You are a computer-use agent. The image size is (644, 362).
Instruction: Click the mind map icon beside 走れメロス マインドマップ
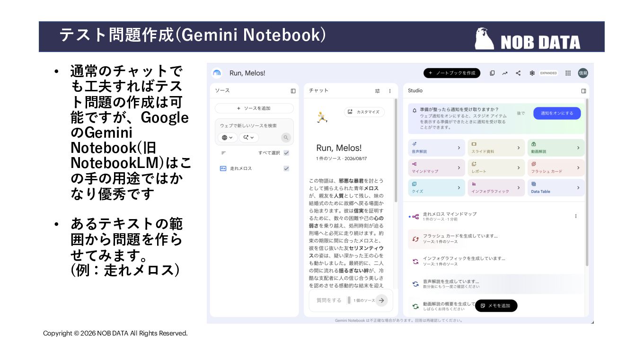(x=415, y=217)
